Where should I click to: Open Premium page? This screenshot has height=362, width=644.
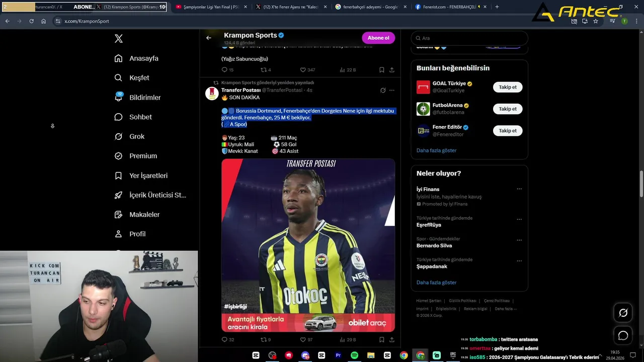(136, 156)
